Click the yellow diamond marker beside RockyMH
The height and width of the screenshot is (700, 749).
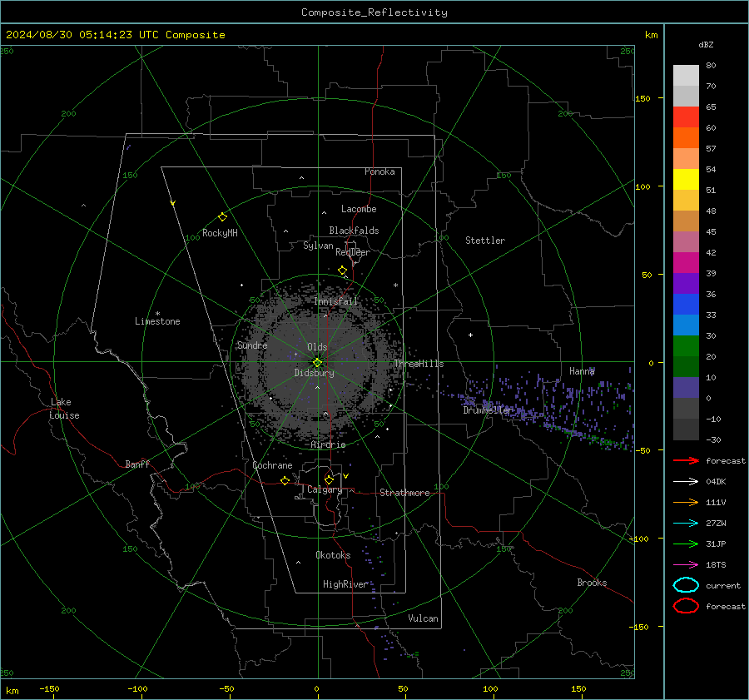[x=222, y=217]
